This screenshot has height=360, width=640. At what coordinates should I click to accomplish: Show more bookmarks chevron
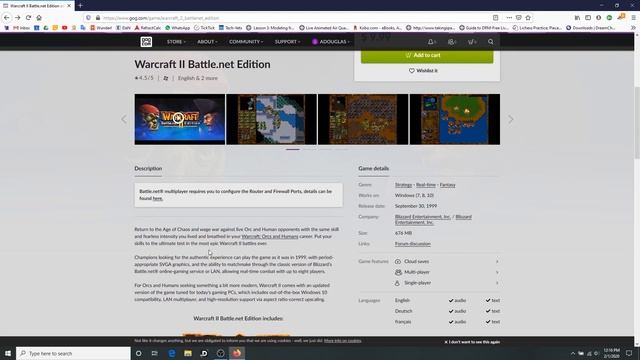[633, 28]
